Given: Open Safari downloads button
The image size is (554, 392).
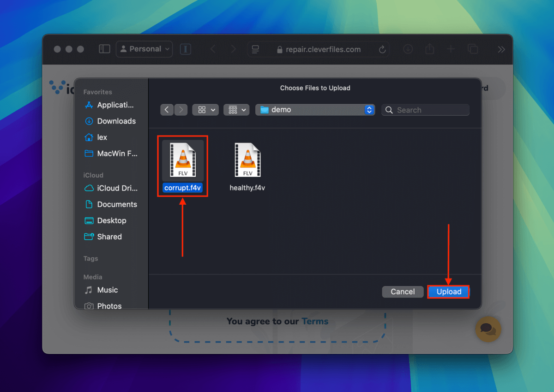Looking at the screenshot, I should pos(408,49).
